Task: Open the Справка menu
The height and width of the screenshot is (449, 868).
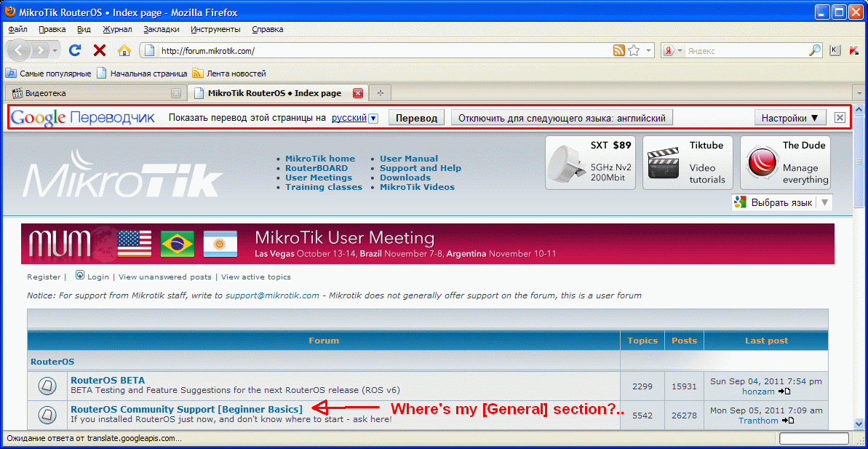Action: coord(267,29)
